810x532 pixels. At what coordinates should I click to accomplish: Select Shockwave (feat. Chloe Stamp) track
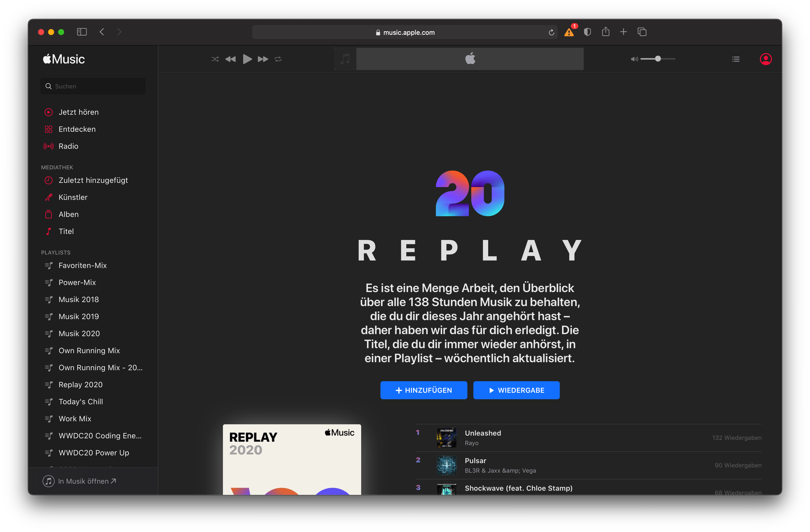519,488
